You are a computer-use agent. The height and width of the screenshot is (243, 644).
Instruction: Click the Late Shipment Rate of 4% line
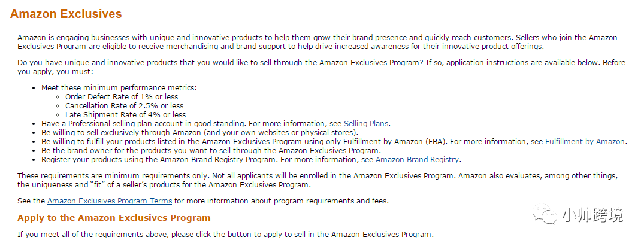[126, 114]
